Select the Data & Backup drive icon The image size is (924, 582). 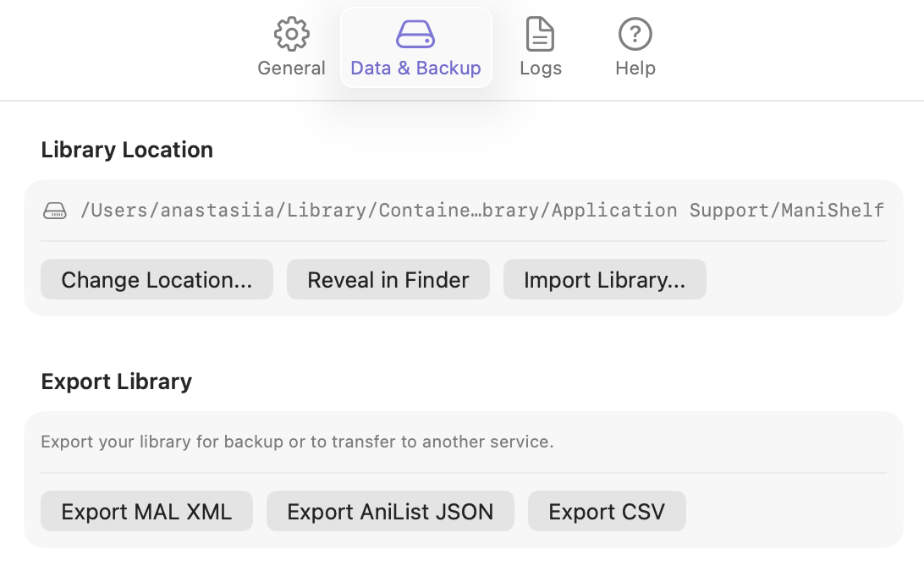(415, 34)
